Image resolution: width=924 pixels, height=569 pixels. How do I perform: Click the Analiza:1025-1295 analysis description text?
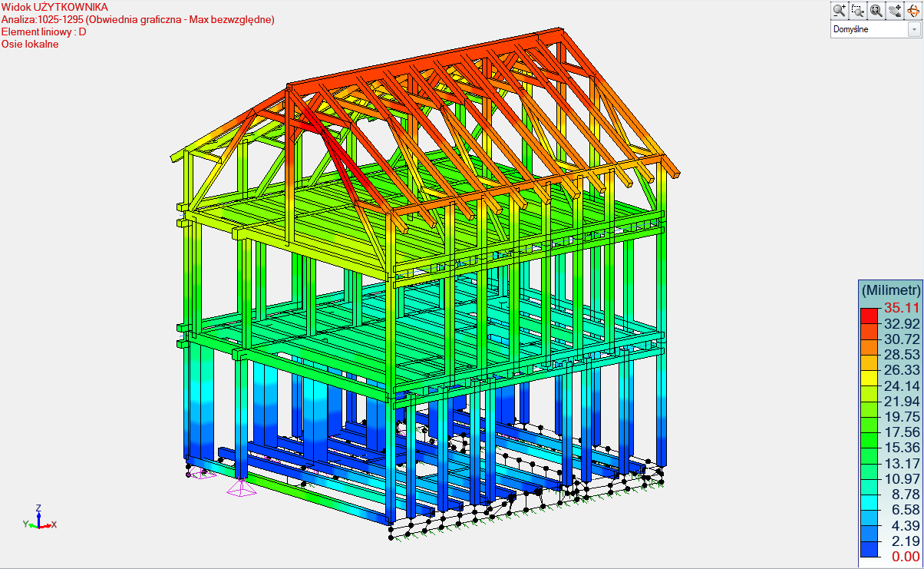coord(137,19)
